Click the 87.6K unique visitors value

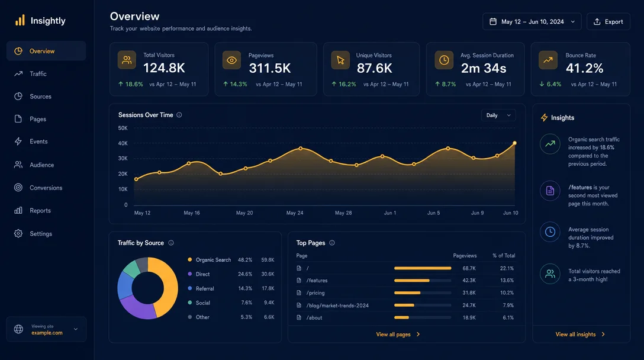[374, 68]
